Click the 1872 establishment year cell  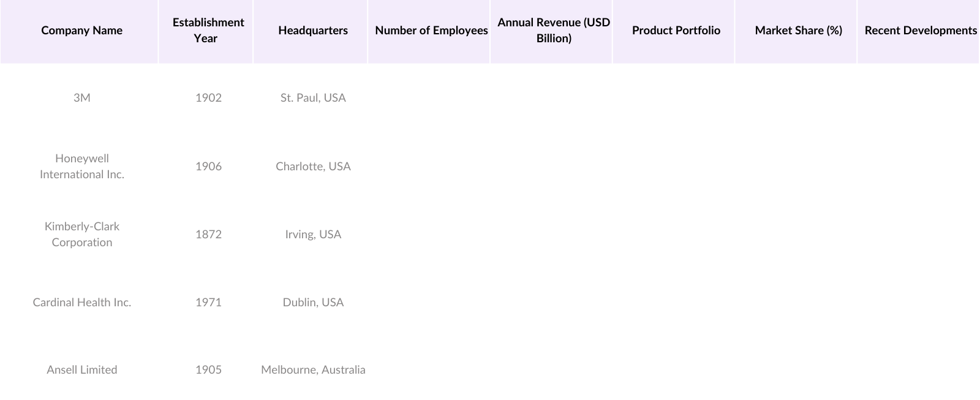tap(208, 235)
